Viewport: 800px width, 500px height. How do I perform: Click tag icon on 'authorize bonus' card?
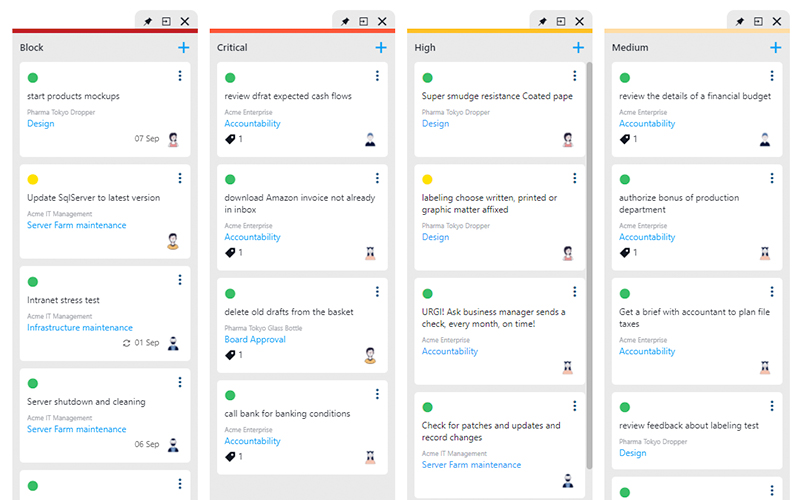coord(625,253)
